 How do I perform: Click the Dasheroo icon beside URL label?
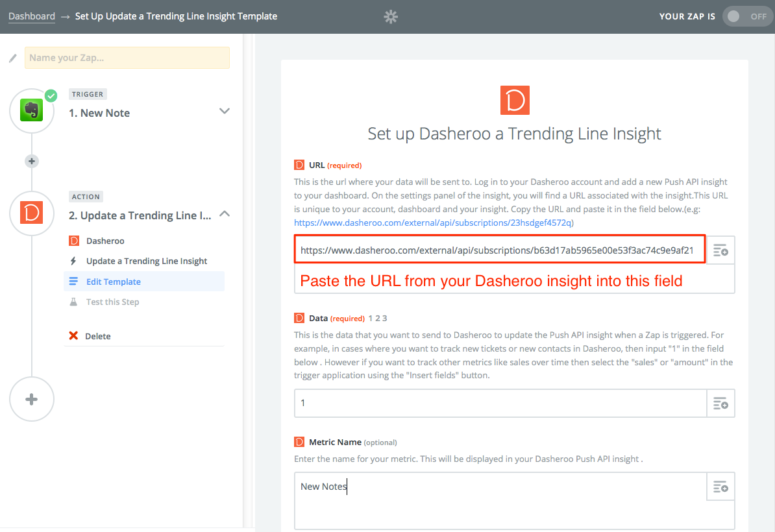tap(299, 165)
